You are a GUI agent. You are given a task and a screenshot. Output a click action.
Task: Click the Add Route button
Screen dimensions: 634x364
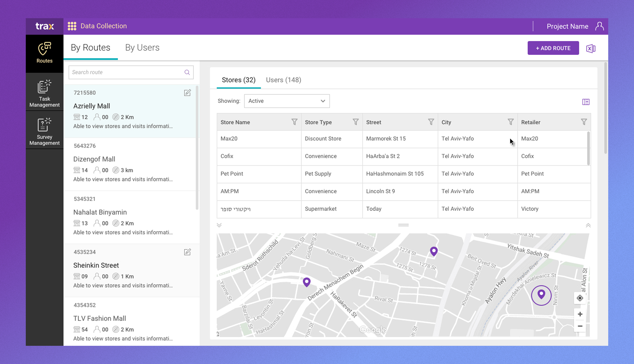click(553, 48)
